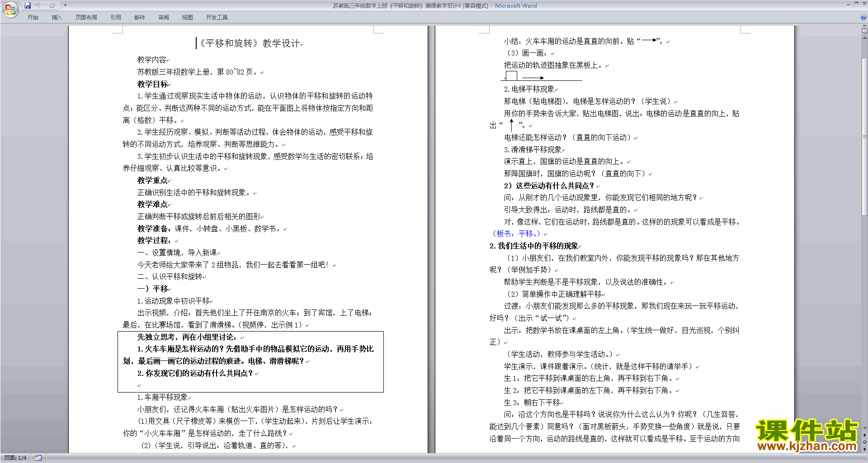Viewport: 868px width, 463px height.
Task: Click the document title《平移和旋转》教学设计
Action: click(250, 43)
